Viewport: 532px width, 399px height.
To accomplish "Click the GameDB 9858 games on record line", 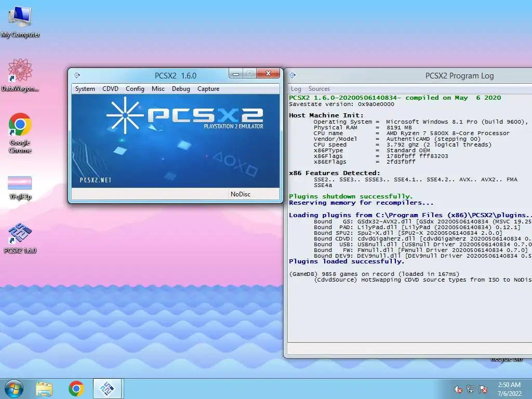I will (374, 274).
